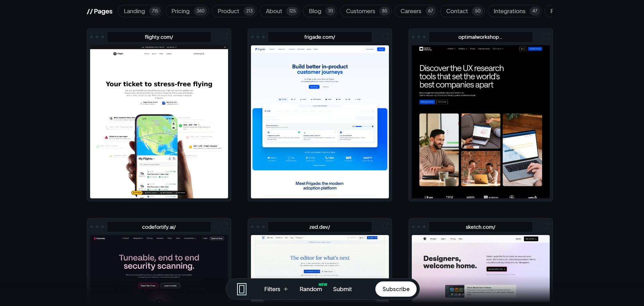644x306 pixels.
Task: Click the Submit link in the bottom bar
Action: (x=342, y=289)
